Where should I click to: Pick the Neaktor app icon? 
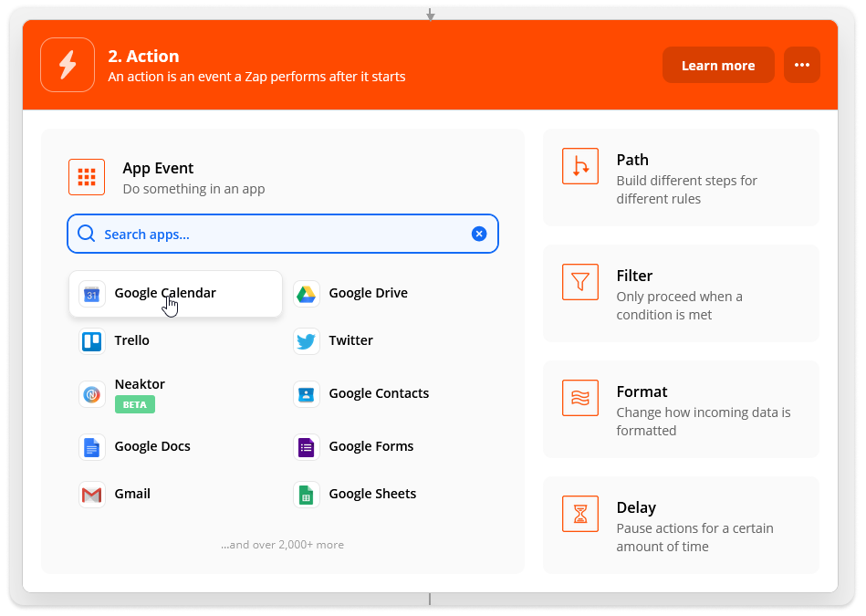[91, 394]
